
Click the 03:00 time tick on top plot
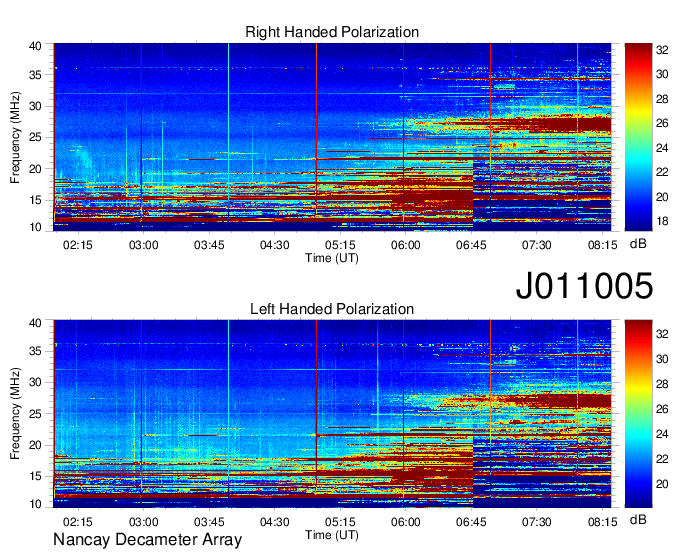point(144,245)
